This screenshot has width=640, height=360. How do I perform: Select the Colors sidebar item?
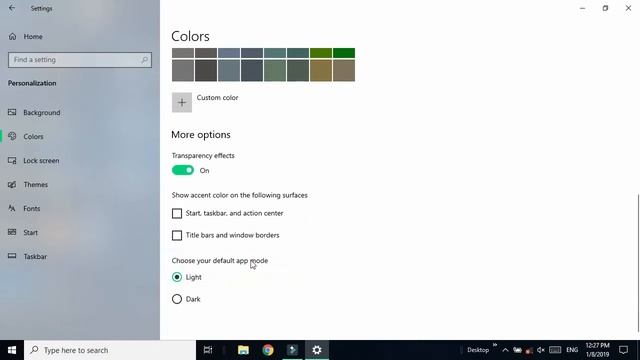point(33,136)
